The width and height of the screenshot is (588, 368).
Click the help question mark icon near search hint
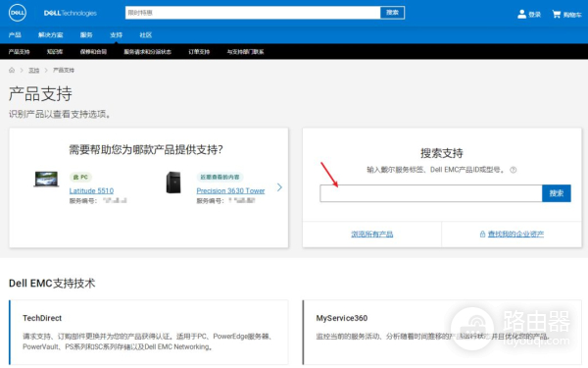[513, 170]
